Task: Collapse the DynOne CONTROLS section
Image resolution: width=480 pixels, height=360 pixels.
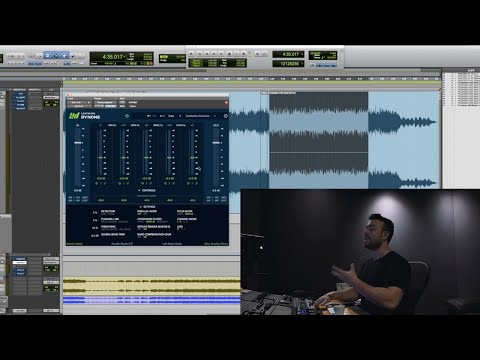Action: point(147,190)
